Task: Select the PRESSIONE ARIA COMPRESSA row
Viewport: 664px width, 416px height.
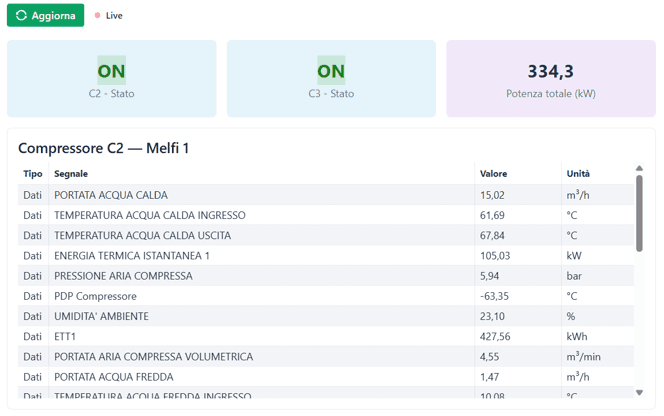Action: click(x=326, y=276)
